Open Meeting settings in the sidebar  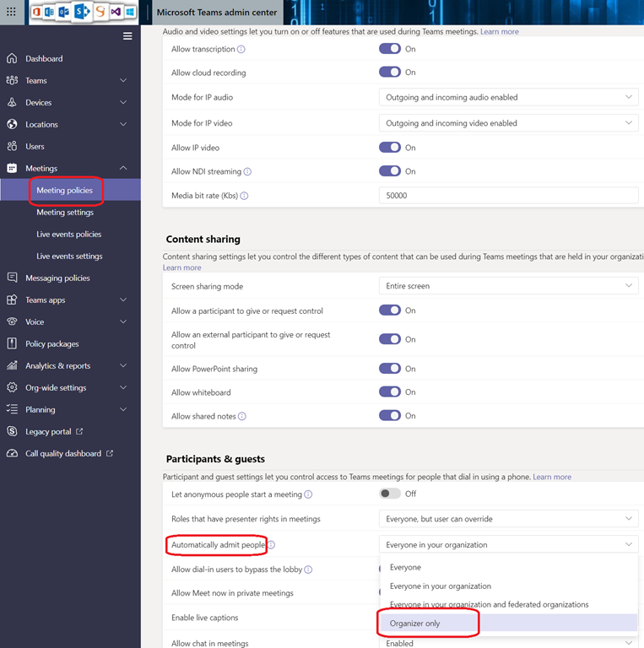pos(65,213)
